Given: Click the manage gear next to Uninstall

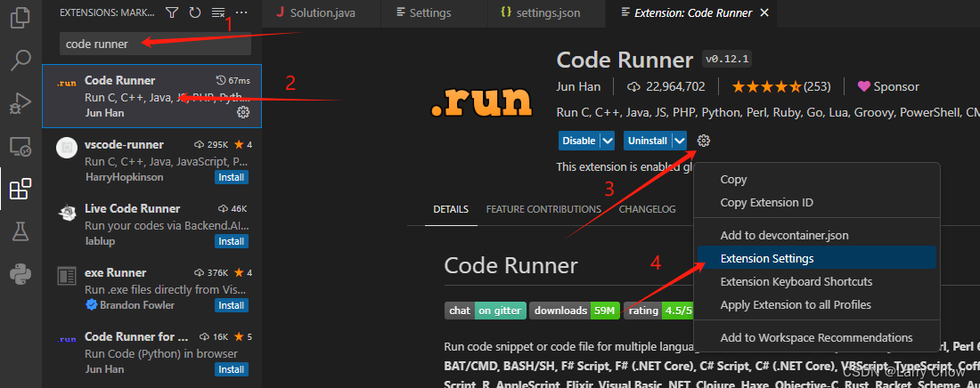Looking at the screenshot, I should [704, 141].
